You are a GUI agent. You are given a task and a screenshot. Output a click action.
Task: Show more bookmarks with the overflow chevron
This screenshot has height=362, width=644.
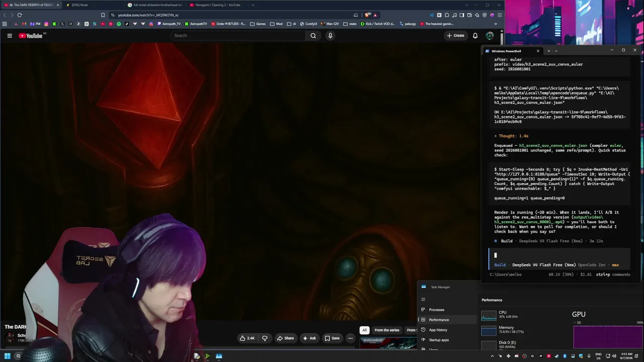pyautogui.click(x=496, y=24)
